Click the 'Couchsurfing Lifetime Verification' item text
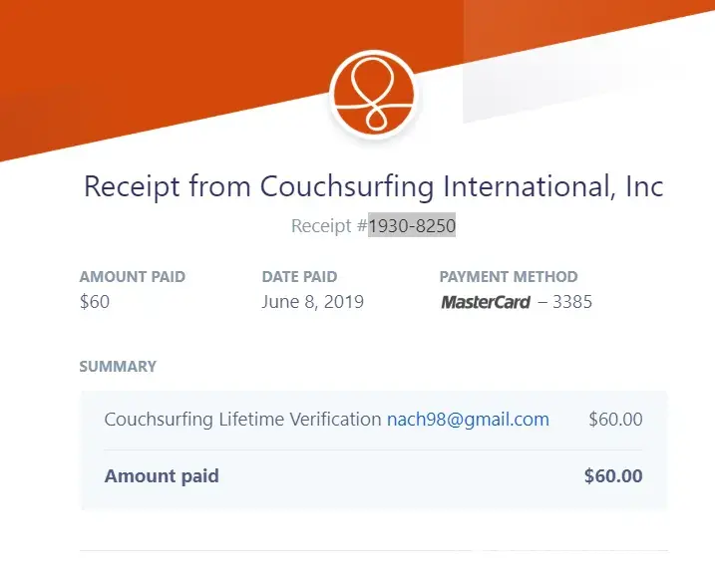 tap(242, 420)
